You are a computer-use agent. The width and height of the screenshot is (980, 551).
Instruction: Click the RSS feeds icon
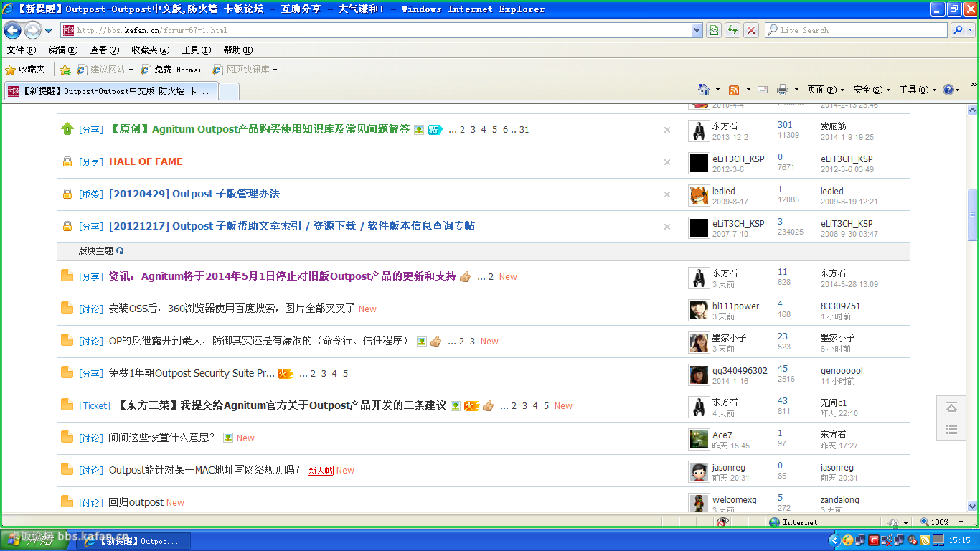[734, 90]
